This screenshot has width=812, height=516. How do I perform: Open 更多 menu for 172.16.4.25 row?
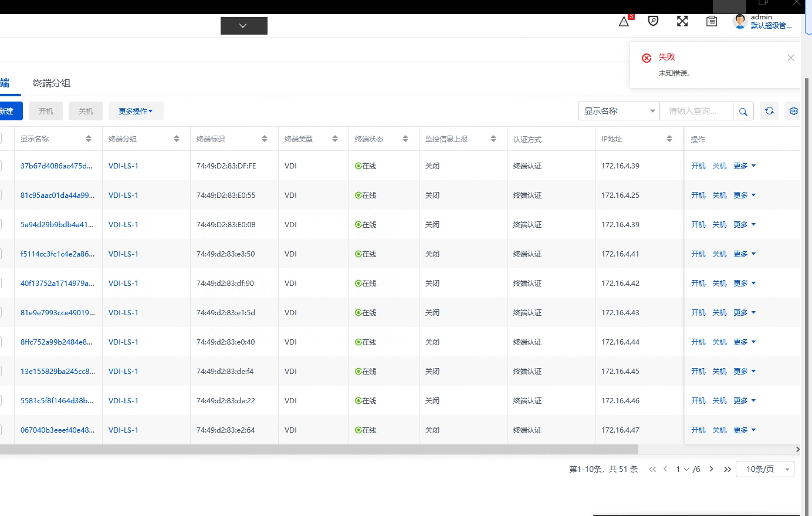pos(745,195)
